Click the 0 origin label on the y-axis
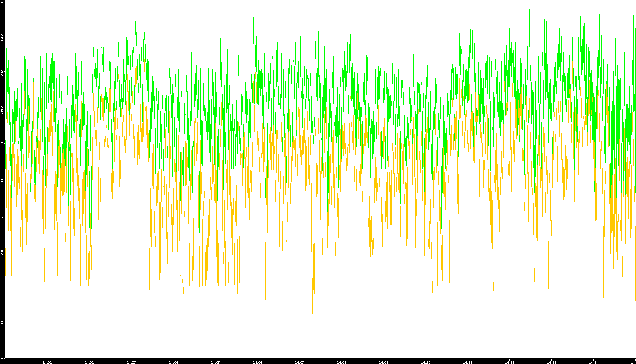 2,358
